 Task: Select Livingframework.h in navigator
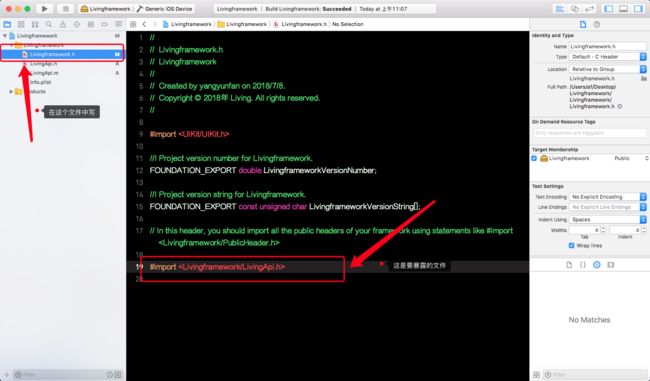[x=62, y=54]
